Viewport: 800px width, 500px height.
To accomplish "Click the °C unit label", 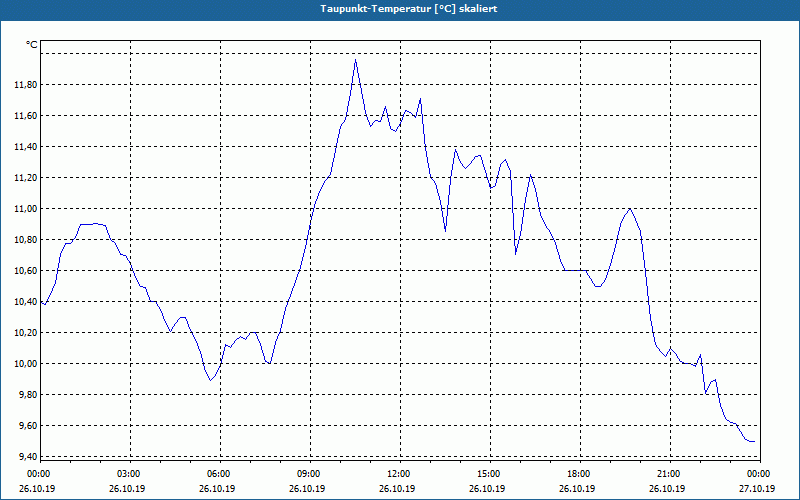I will [32, 45].
